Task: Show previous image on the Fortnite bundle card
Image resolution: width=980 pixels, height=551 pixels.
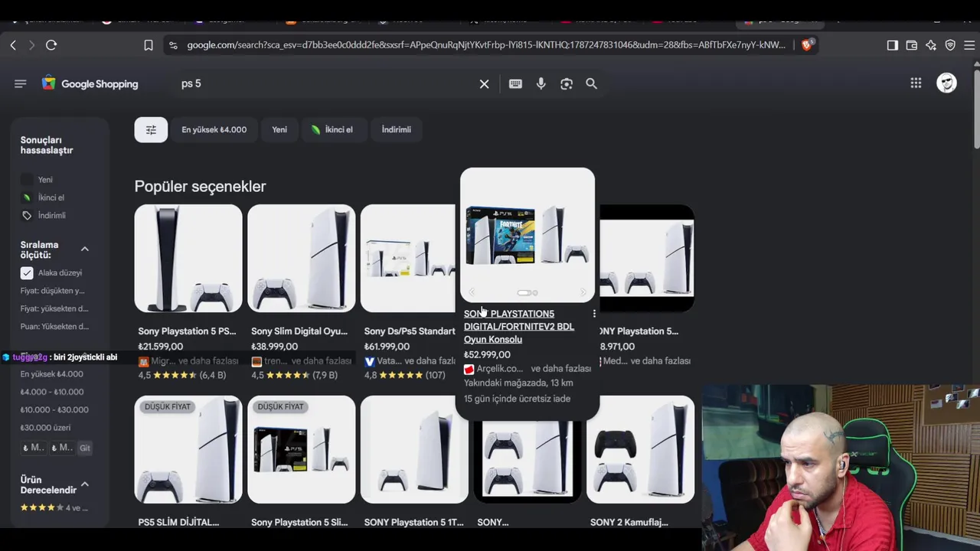Action: pos(472,292)
